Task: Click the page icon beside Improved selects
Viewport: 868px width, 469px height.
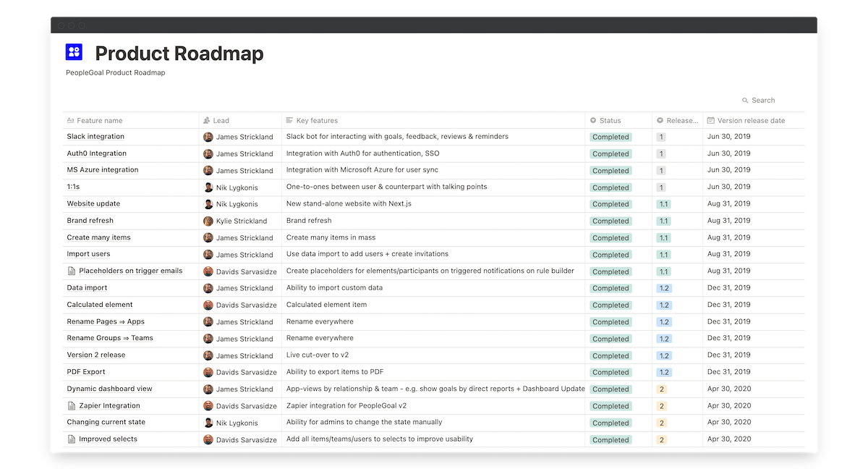Action: tap(72, 439)
